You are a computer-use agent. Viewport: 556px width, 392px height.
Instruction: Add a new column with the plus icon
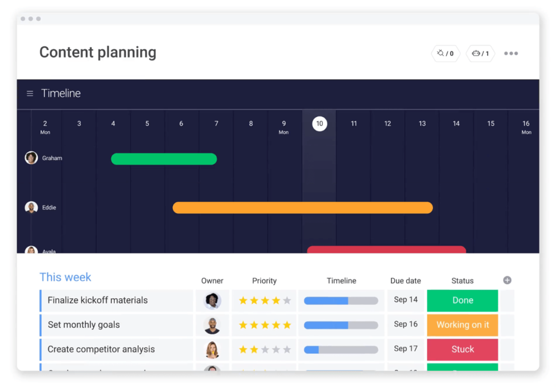[x=507, y=281]
